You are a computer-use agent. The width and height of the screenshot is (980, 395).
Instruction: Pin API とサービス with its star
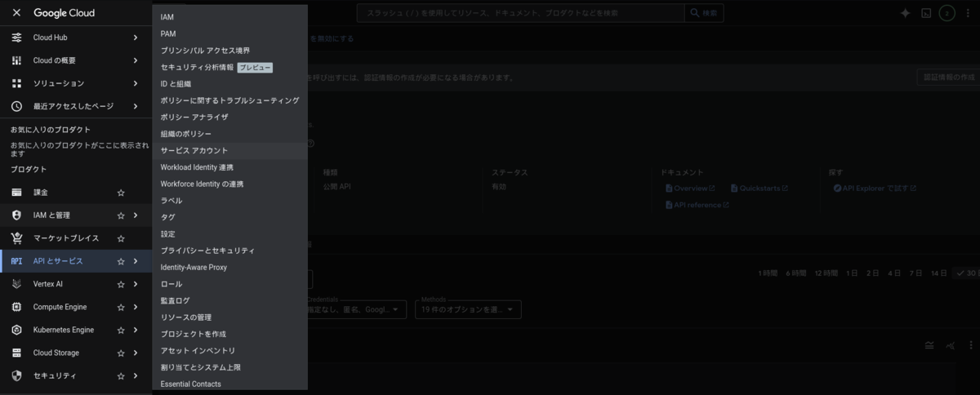coord(121,261)
